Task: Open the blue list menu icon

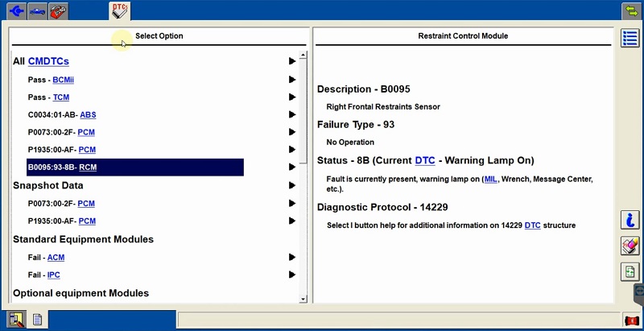Action: 630,38
